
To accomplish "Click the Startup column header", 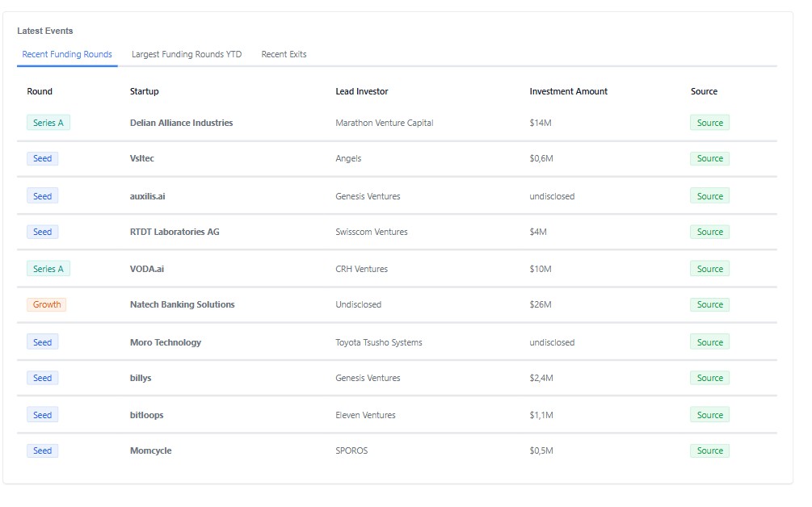I will tap(145, 91).
